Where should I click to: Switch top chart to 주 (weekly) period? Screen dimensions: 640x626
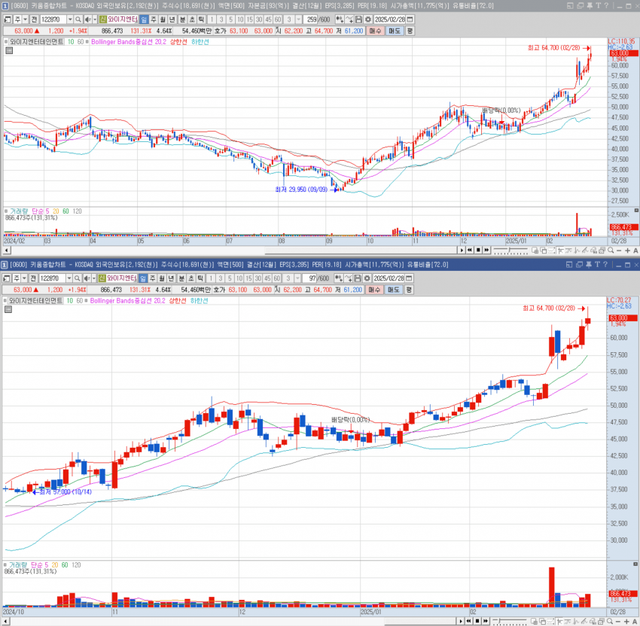(154, 19)
